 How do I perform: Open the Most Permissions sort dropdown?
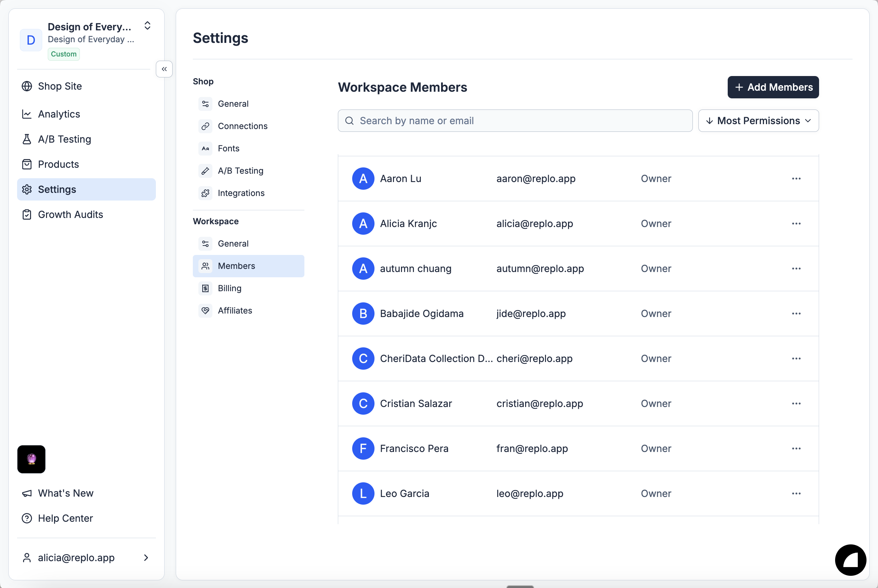coord(758,121)
